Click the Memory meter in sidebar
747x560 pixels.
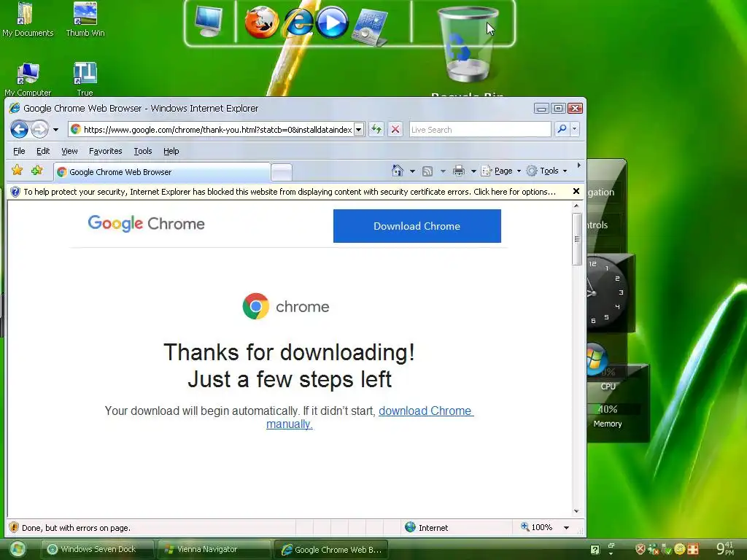coord(608,416)
